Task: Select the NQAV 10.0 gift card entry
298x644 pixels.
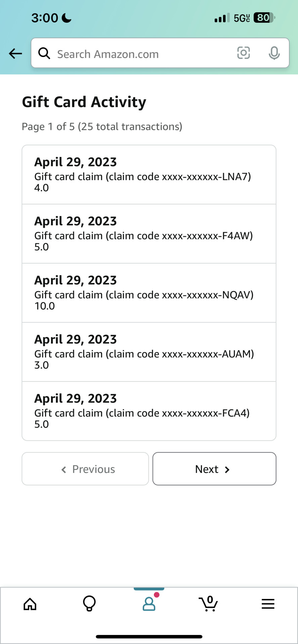Action: [149, 293]
